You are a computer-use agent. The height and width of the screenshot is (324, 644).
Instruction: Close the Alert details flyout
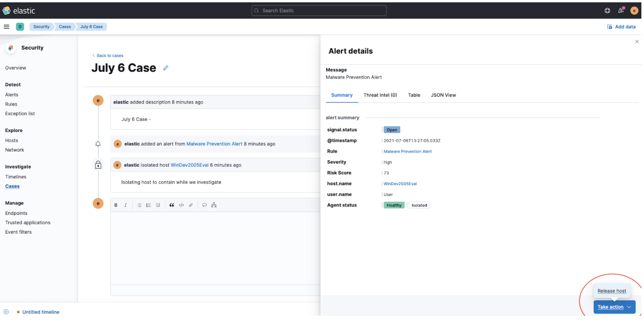point(637,42)
